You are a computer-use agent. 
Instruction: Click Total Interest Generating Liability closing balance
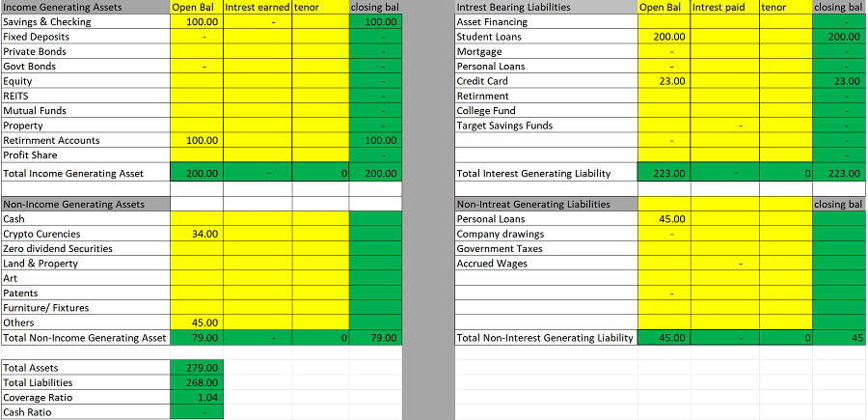coord(838,173)
